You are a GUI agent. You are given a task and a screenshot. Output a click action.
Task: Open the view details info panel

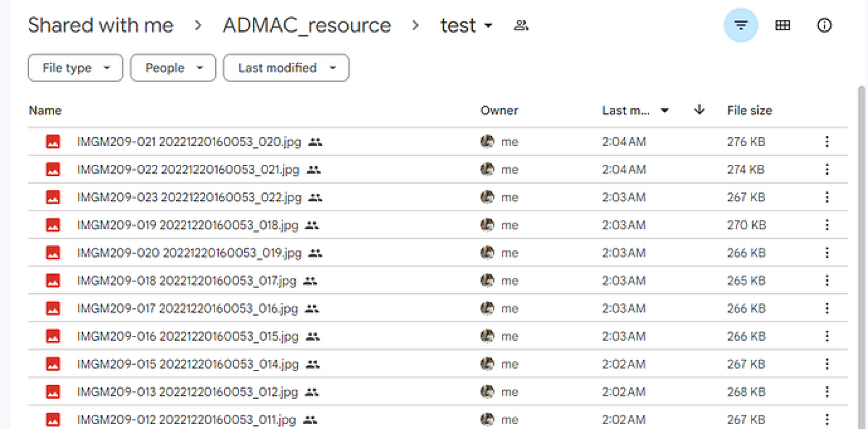[824, 25]
